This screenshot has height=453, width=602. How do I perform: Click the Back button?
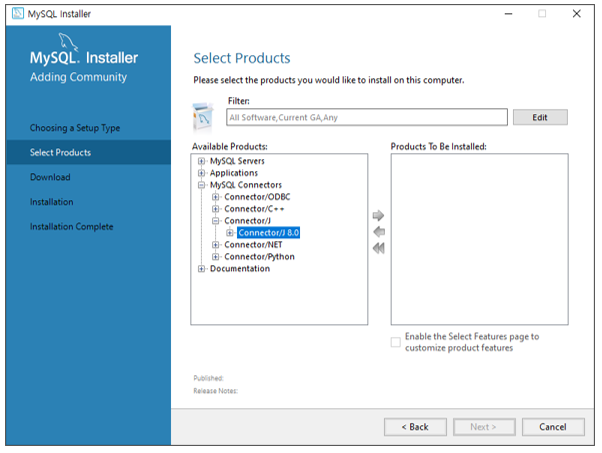[415, 427]
